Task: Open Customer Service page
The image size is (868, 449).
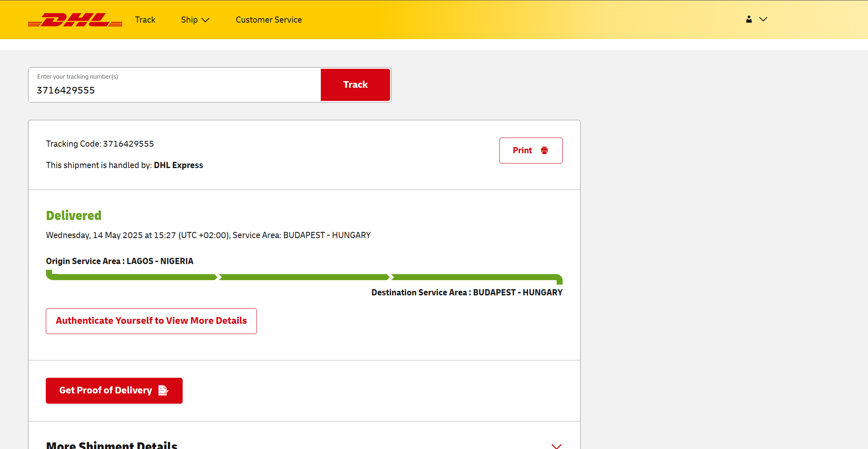Action: click(x=269, y=20)
